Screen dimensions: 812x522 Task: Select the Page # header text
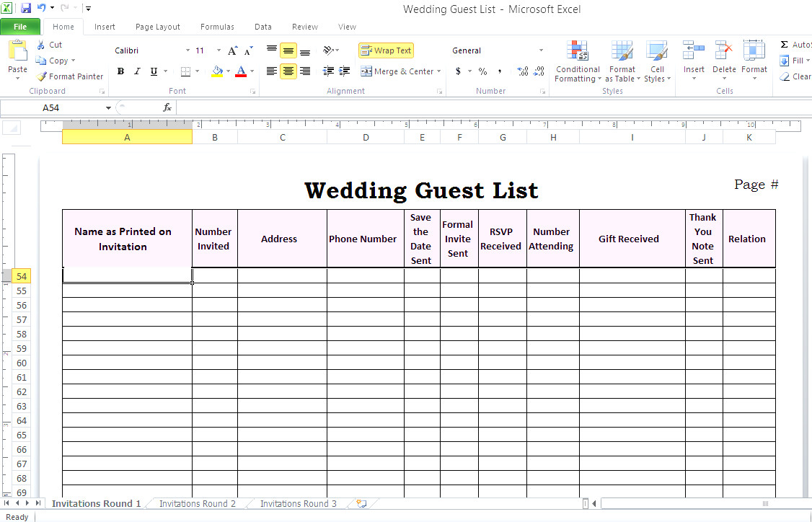(756, 185)
